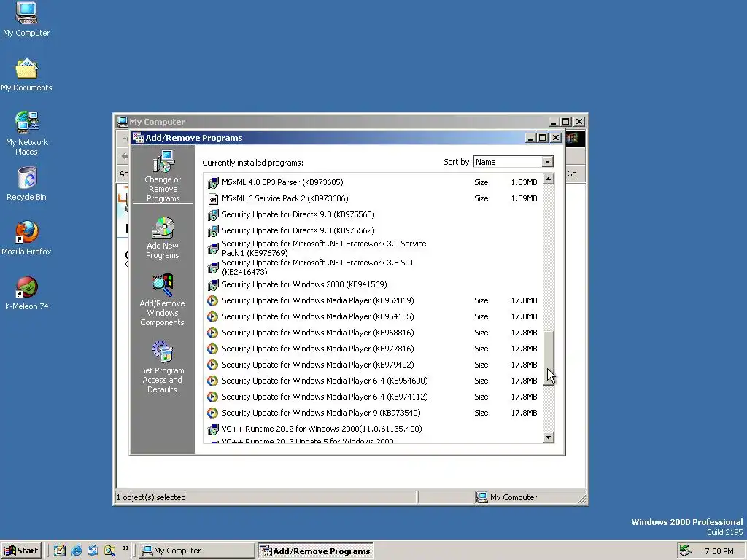Click icon of MSXML 4.0 SP3 Parser entry

click(x=213, y=182)
